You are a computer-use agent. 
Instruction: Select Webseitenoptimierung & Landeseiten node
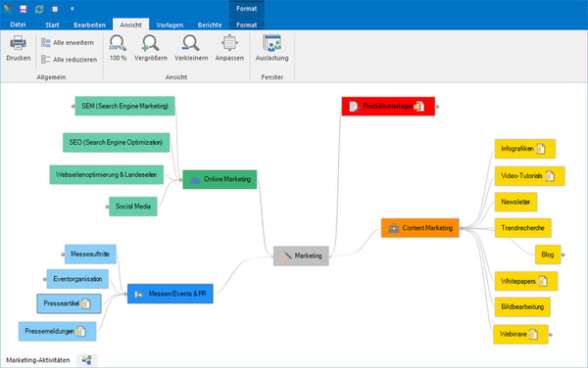(x=107, y=175)
